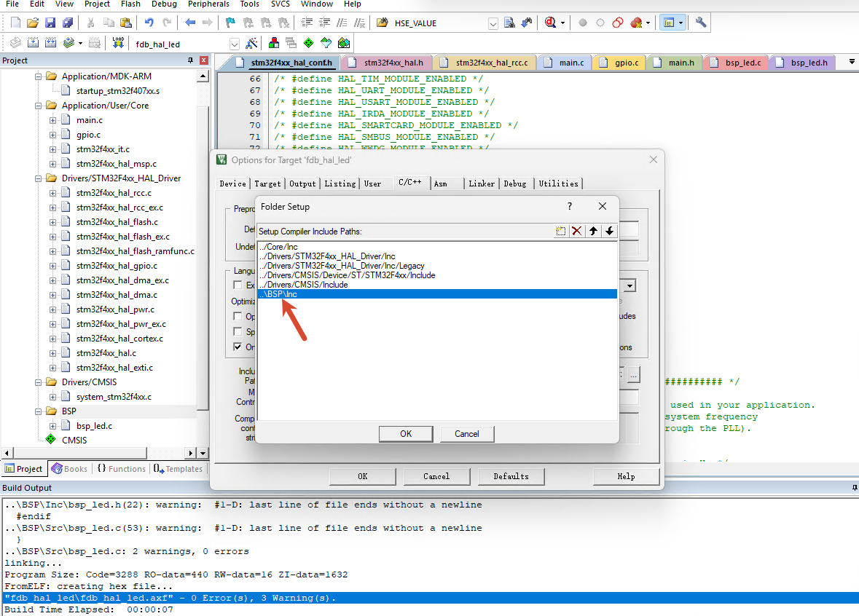Viewport: 859px width, 616px height.
Task: Launch the Pack Installer icon
Action: (x=344, y=43)
